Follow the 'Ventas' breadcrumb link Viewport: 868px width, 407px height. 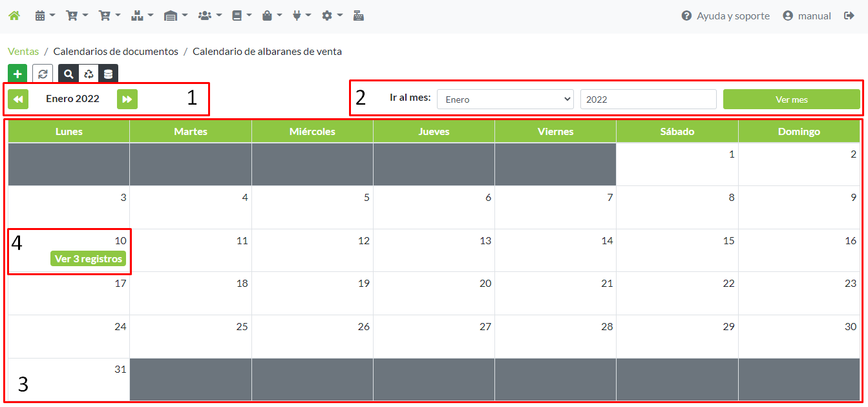tap(23, 51)
